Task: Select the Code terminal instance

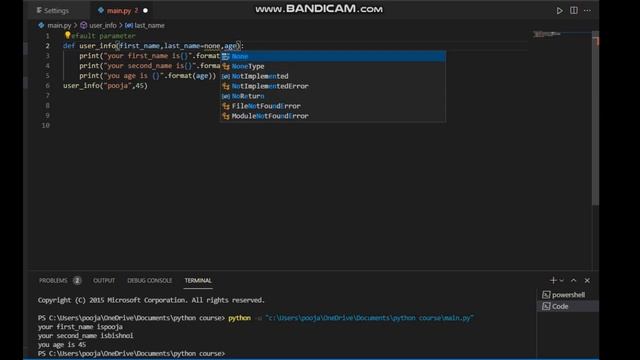Action: tap(568, 306)
